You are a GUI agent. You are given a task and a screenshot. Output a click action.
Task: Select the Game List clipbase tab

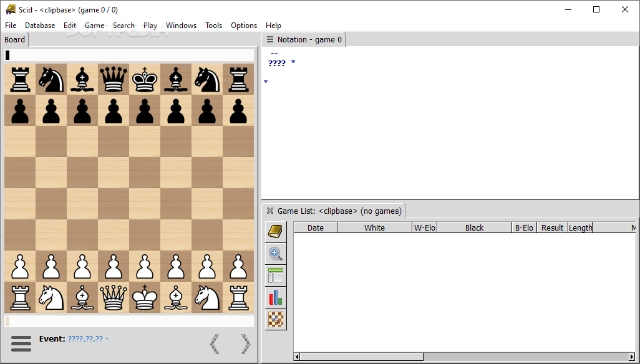[334, 211]
